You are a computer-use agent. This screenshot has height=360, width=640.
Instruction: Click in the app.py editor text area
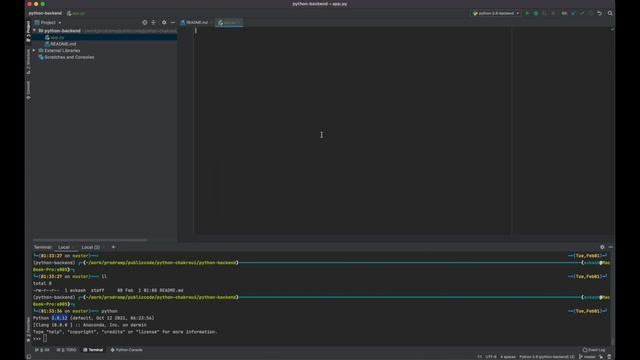[x=352, y=131]
